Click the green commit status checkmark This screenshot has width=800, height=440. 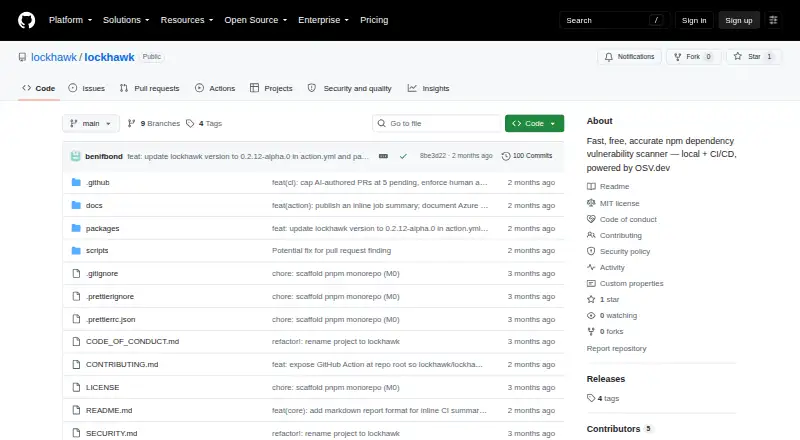(x=403, y=156)
